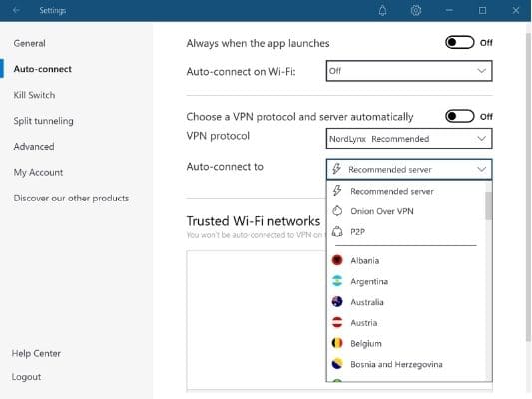Open My Account section
The width and height of the screenshot is (532, 399).
click(x=38, y=173)
